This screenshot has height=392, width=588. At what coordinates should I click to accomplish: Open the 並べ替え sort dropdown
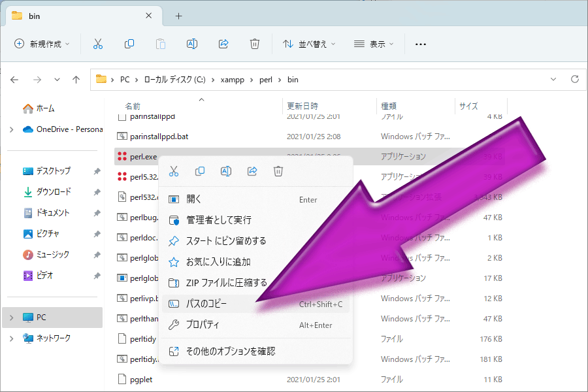tap(309, 44)
